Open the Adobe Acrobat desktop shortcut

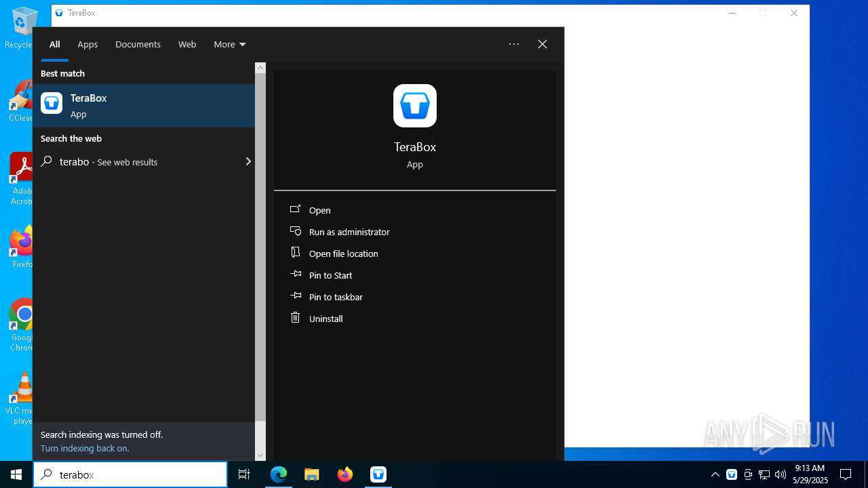(22, 179)
